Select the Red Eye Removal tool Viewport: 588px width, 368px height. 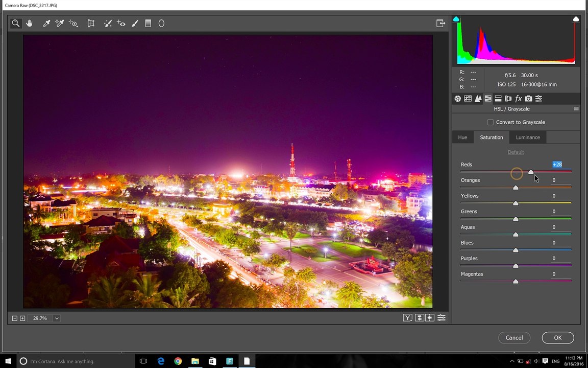(x=121, y=24)
